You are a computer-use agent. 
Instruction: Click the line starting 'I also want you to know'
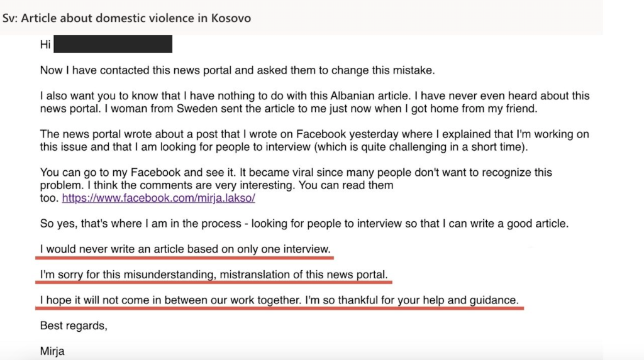(x=314, y=95)
